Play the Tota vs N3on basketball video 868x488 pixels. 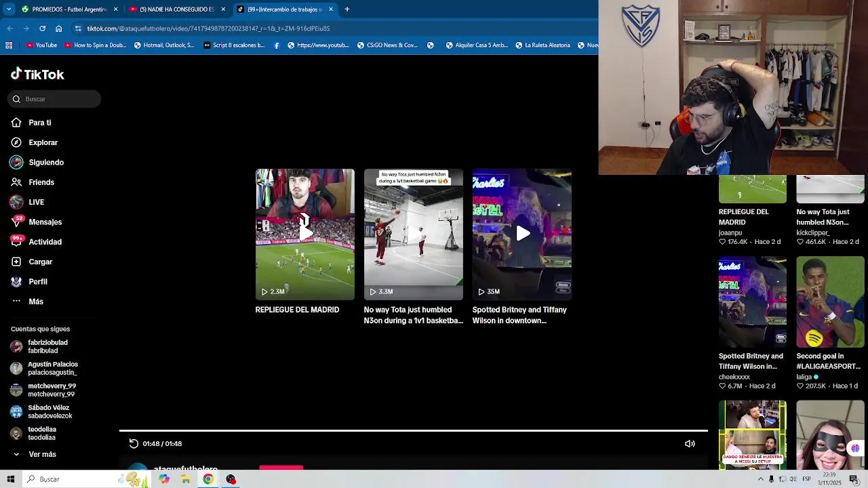(413, 235)
